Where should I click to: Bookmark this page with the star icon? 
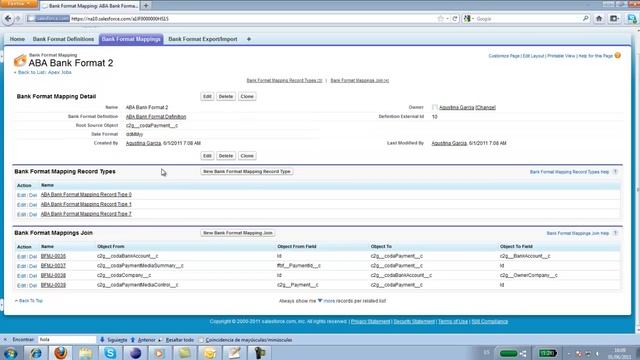440,19
